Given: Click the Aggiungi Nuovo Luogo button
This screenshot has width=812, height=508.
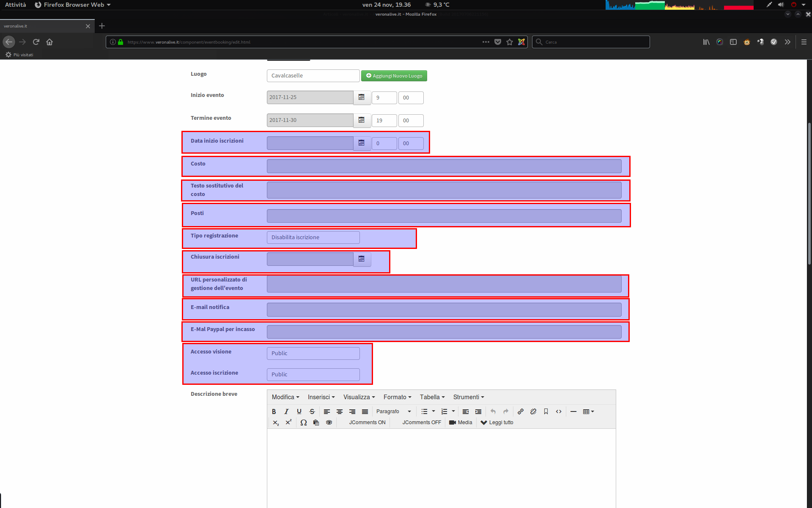Looking at the screenshot, I should point(394,76).
